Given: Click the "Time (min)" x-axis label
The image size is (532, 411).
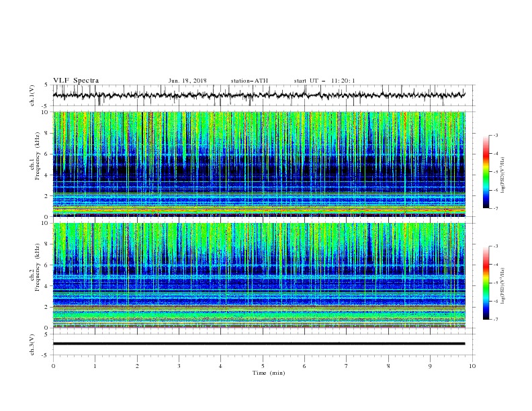Looking at the screenshot, I should [x=269, y=373].
